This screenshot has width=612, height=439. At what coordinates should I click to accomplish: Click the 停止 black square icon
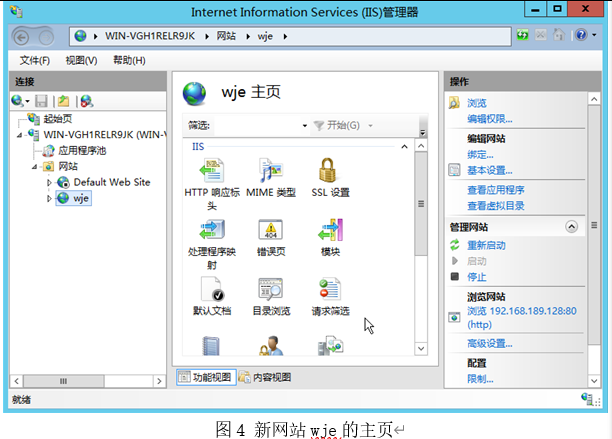point(455,277)
